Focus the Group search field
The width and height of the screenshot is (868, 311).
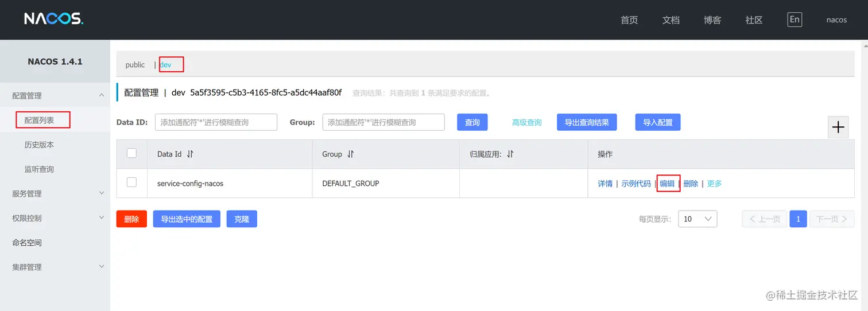[x=383, y=122]
